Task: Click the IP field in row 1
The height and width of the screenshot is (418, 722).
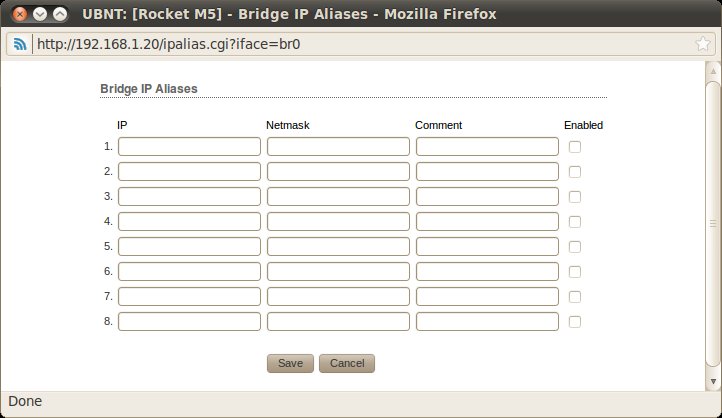Action: point(189,147)
